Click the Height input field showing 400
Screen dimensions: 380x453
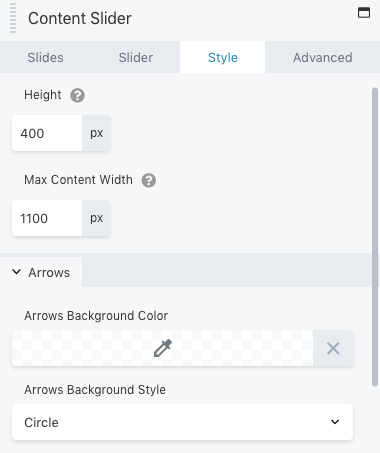(47, 133)
